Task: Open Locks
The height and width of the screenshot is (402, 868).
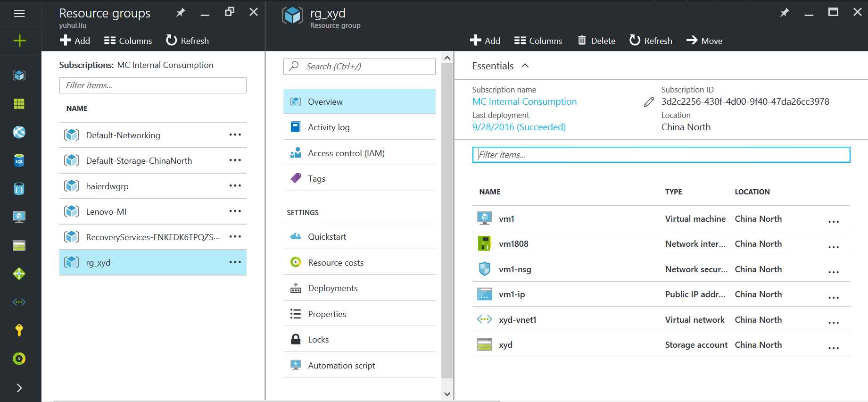Action: 359,340
